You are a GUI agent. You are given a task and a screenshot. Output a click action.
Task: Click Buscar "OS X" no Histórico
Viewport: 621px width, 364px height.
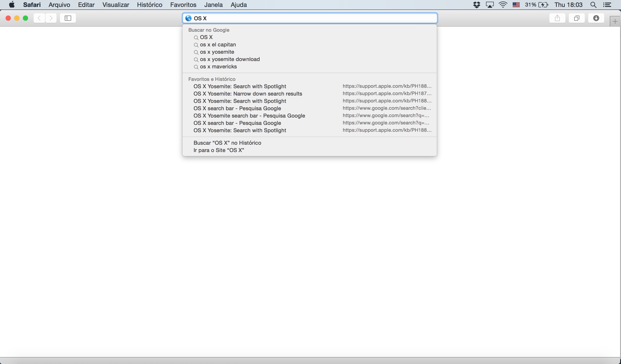pyautogui.click(x=309, y=143)
